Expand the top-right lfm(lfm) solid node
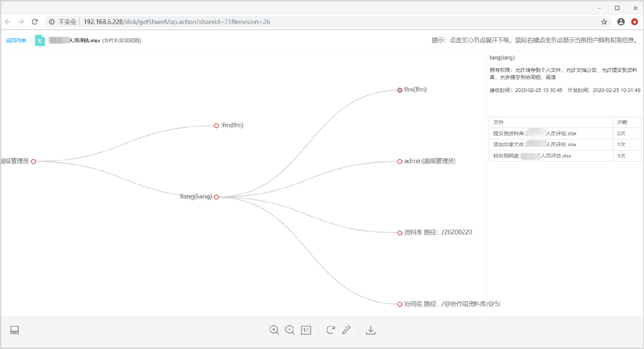Screen dimensions: 644x349 (400, 90)
